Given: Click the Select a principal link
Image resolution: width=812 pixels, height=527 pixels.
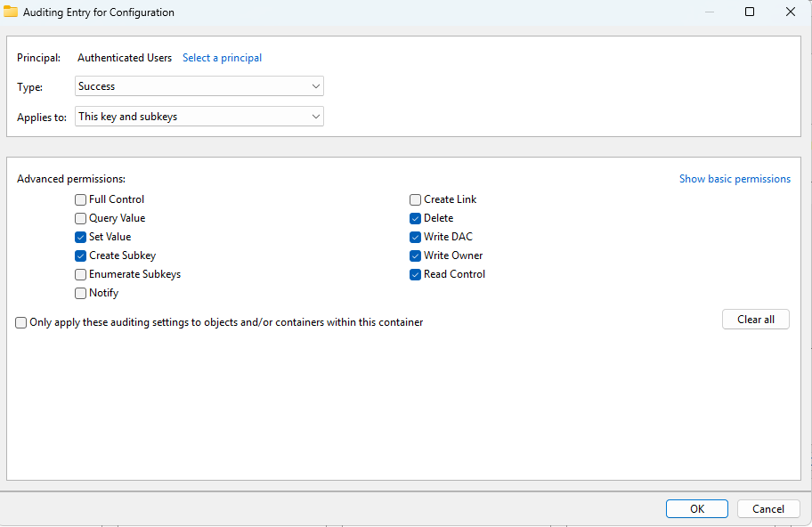Looking at the screenshot, I should [x=222, y=58].
